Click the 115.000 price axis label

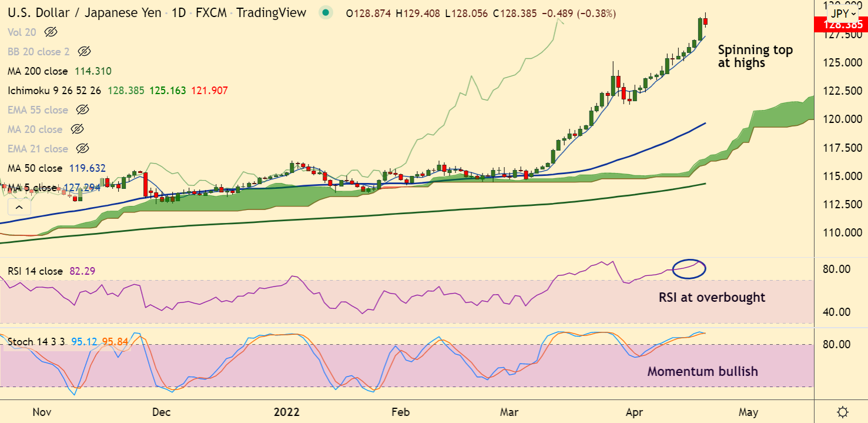pos(842,176)
